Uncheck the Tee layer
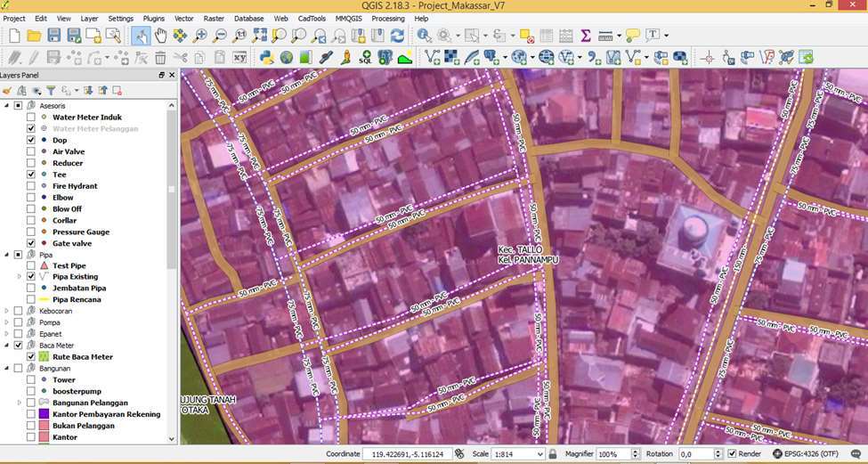Viewport: 868px width, 464px height. coord(31,175)
